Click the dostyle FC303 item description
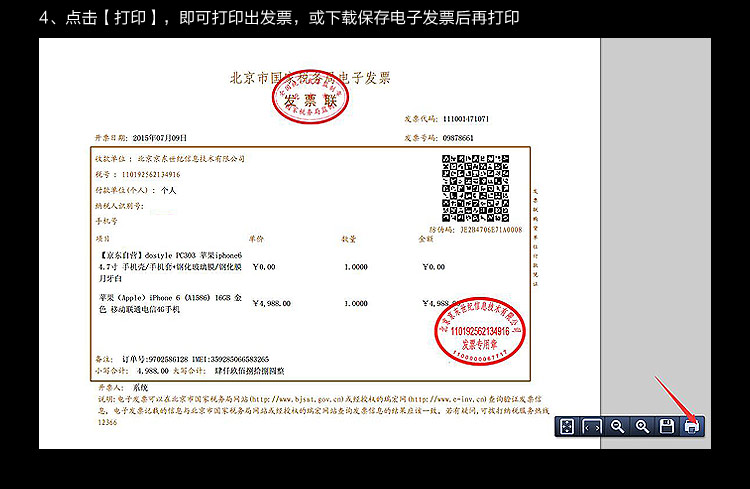Screen dimensions: 750x489 (x=170, y=267)
